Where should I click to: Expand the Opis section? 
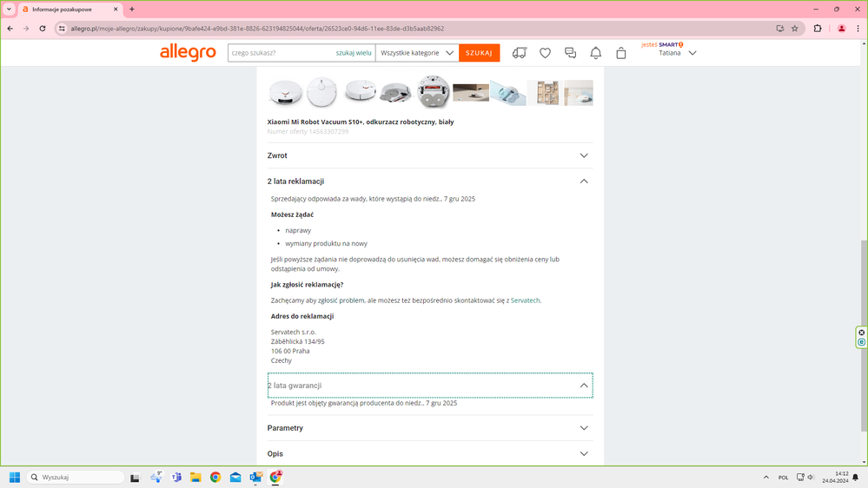430,453
